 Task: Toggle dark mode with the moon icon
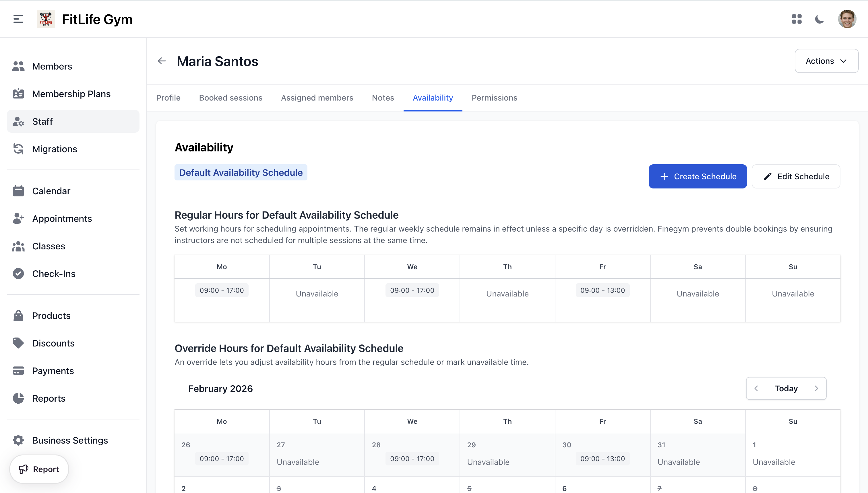819,19
